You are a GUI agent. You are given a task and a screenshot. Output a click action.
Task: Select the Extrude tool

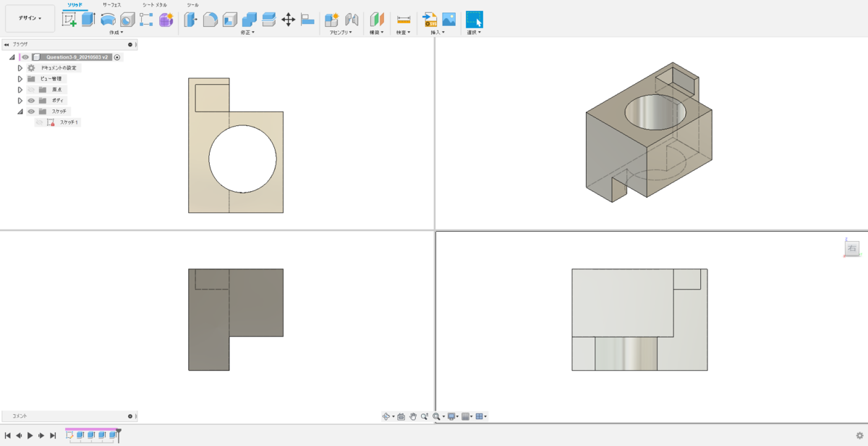click(x=88, y=20)
